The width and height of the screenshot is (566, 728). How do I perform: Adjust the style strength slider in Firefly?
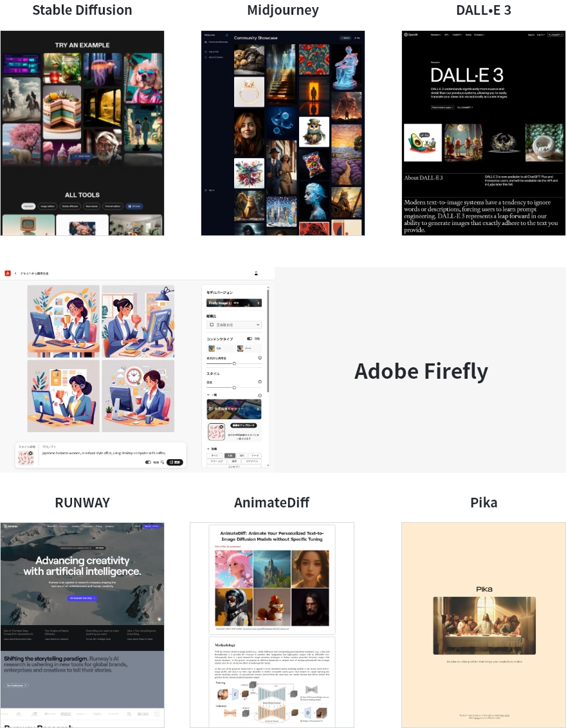[234, 387]
